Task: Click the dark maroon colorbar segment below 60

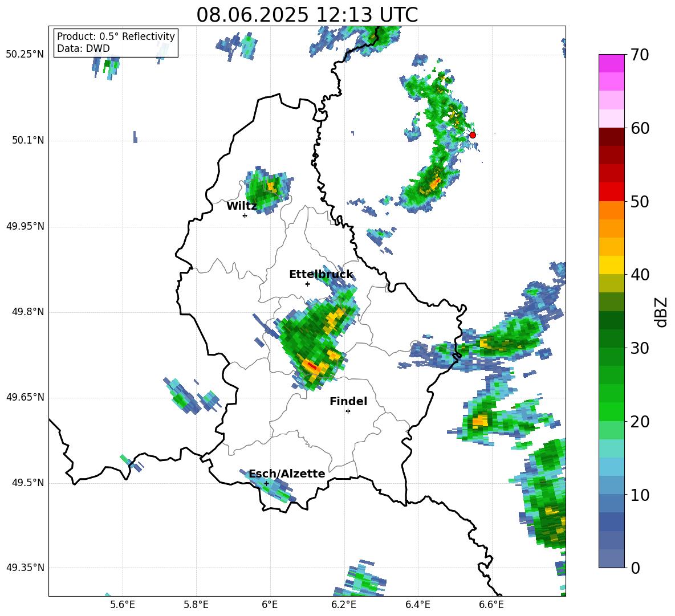Action: 612,137
